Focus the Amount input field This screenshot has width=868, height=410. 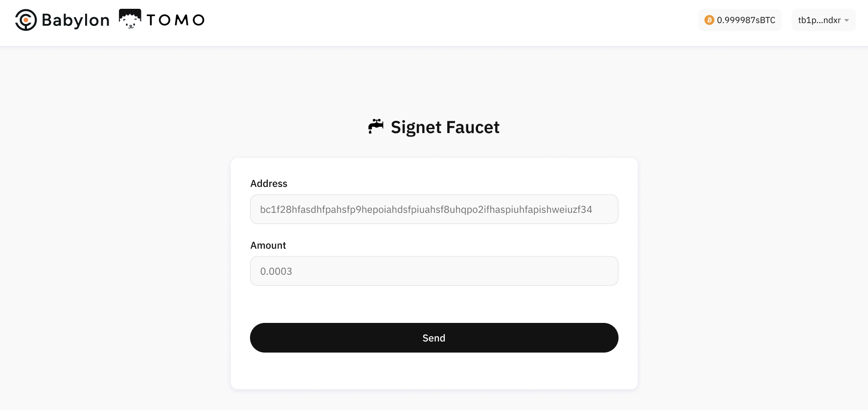(434, 271)
